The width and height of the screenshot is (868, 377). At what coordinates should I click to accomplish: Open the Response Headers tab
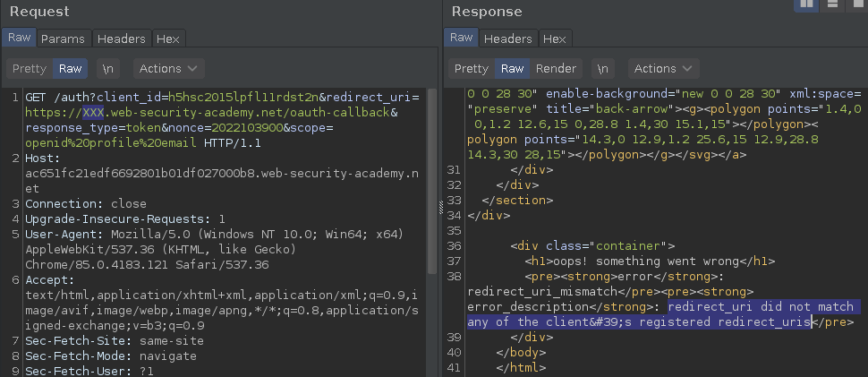point(507,39)
